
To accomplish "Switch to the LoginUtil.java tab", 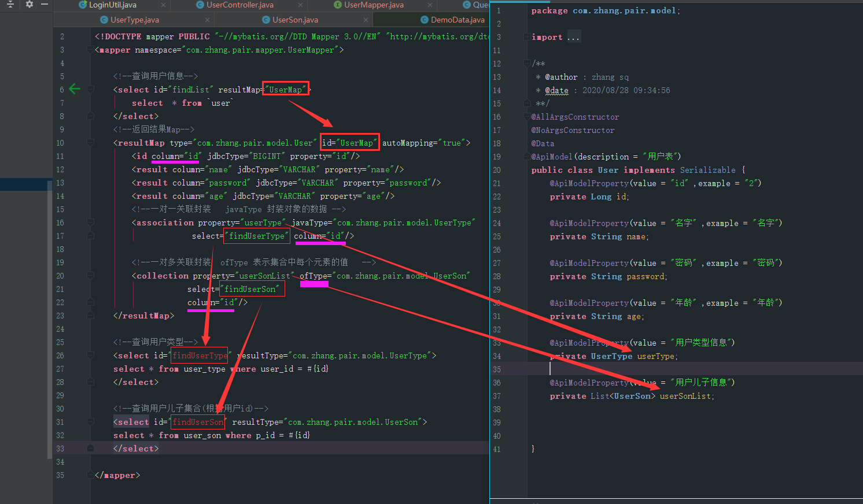I will [x=113, y=5].
